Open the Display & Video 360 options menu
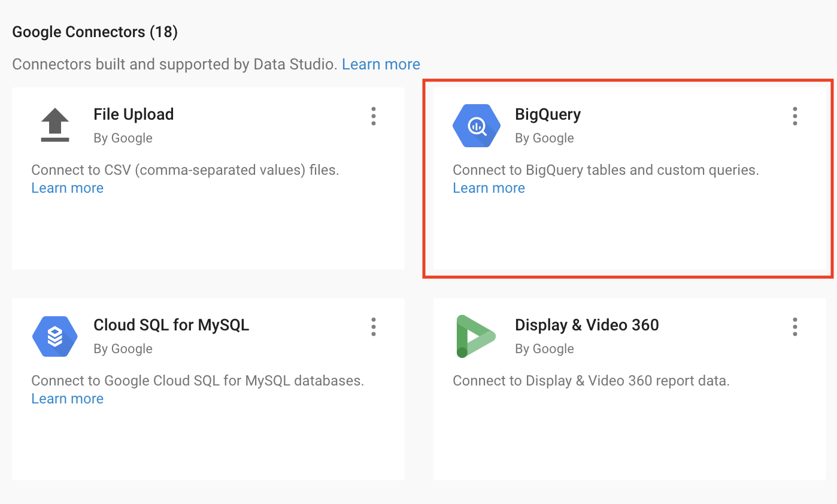This screenshot has width=837, height=504. 794,327
